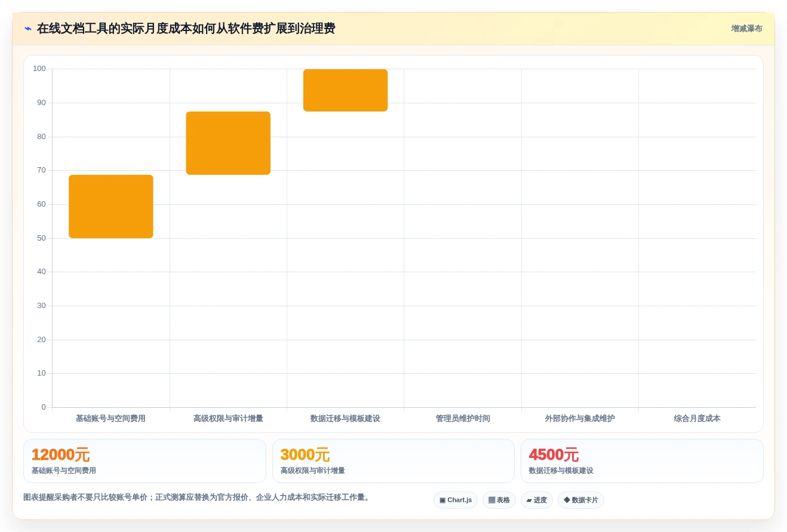The height and width of the screenshot is (532, 787).
Task: Click the lightning icon beside the title
Action: tap(28, 29)
